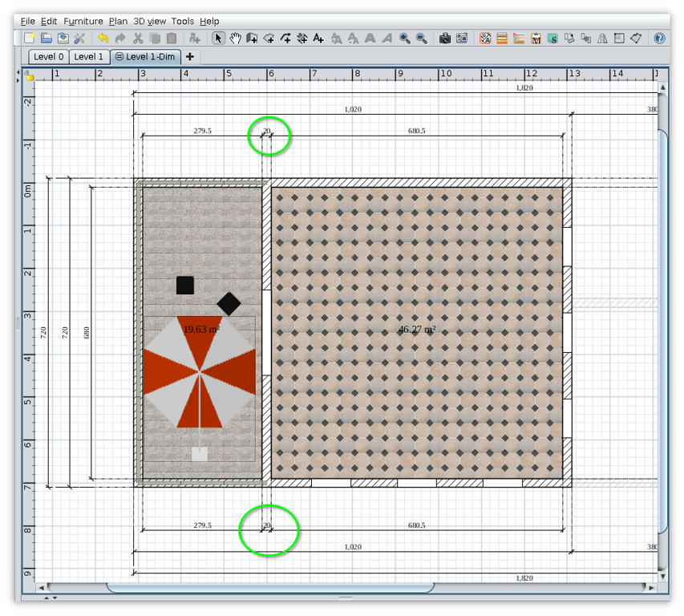The width and height of the screenshot is (684, 616).
Task: Select the Add text tool
Action: coord(318,38)
